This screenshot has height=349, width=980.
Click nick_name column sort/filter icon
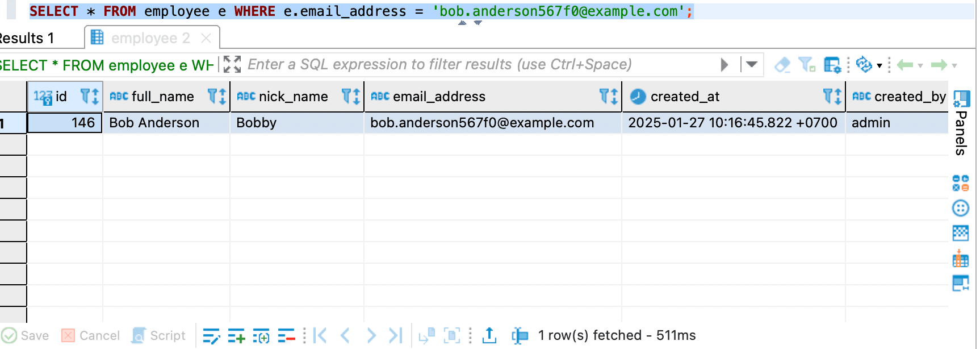click(x=351, y=97)
